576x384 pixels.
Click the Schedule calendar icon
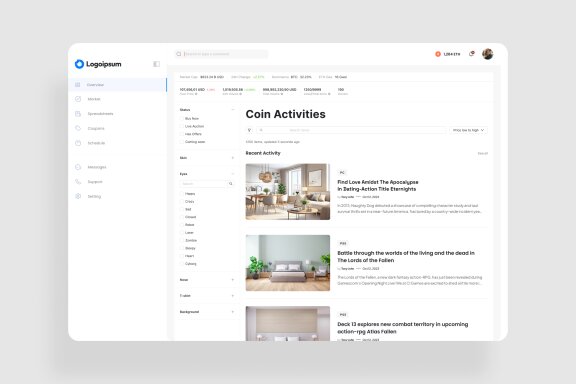78,143
